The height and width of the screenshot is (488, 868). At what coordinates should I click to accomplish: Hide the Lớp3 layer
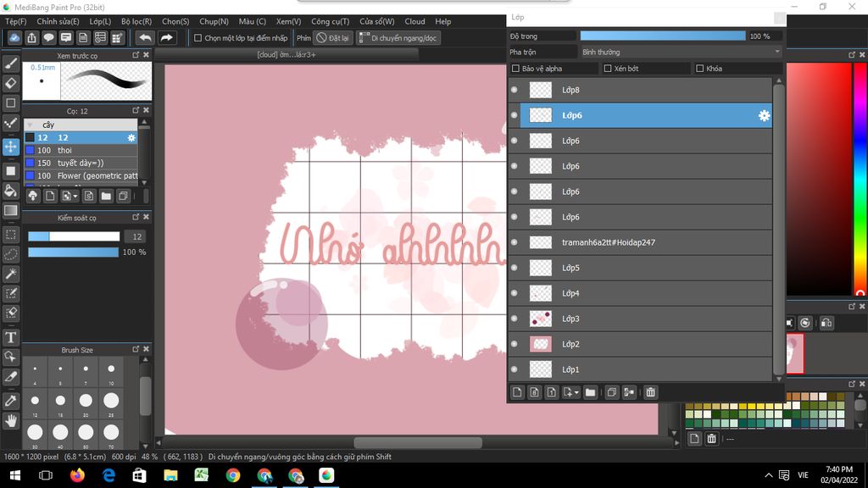(x=515, y=319)
